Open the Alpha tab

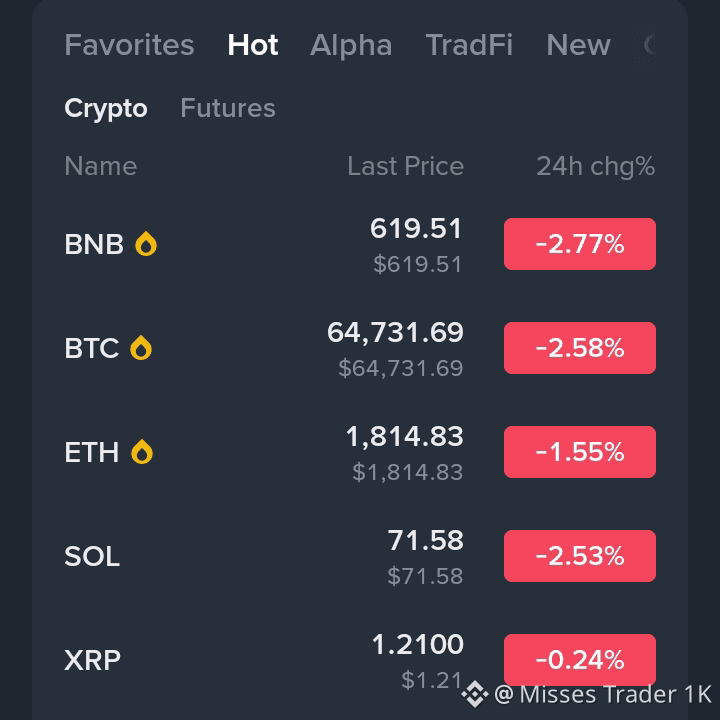click(x=351, y=45)
